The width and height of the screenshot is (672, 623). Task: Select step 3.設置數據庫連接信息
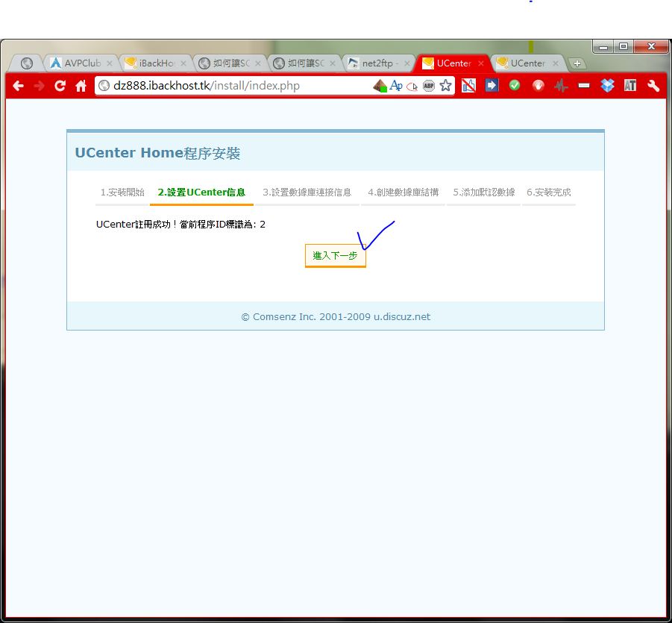click(x=307, y=192)
